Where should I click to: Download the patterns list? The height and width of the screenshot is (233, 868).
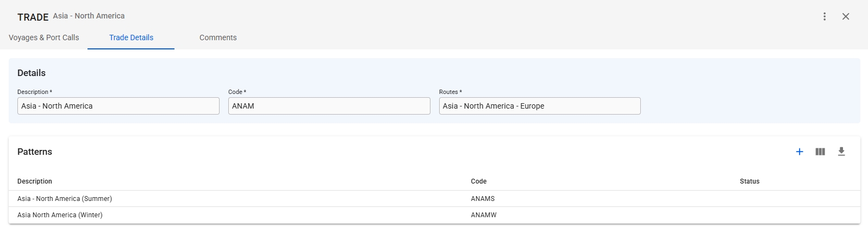coord(841,152)
